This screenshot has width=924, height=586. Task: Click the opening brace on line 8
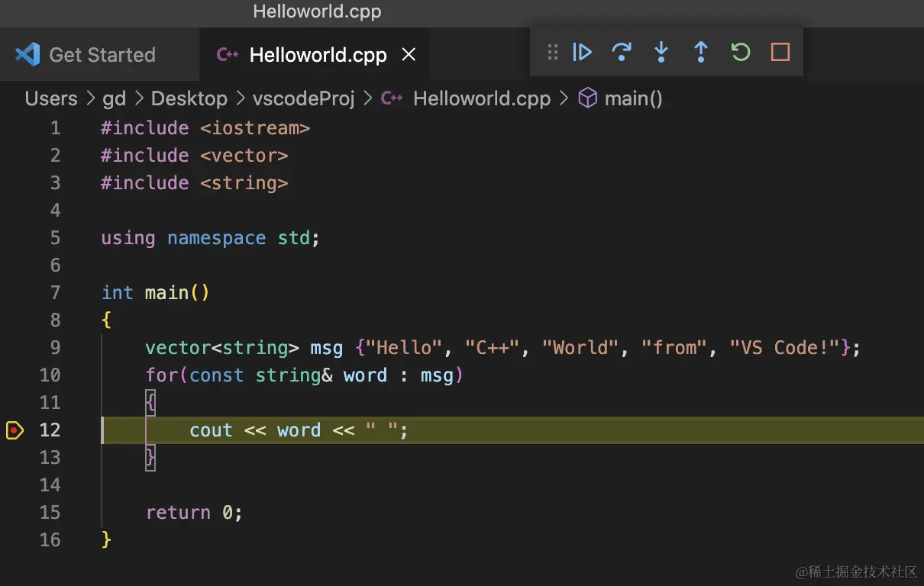(x=106, y=320)
